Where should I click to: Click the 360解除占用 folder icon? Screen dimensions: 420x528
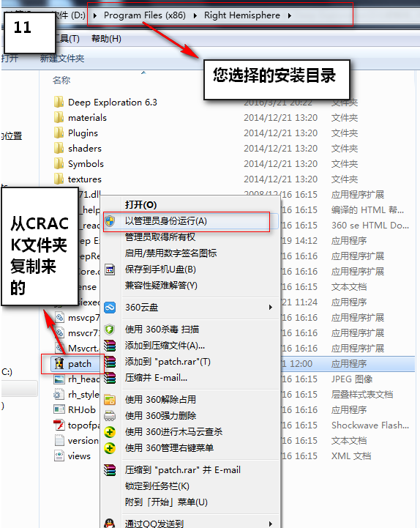(x=110, y=399)
